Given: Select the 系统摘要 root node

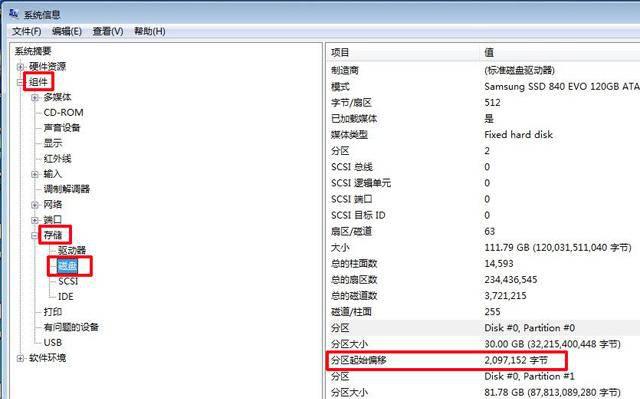Looking at the screenshot, I should click(33, 51).
